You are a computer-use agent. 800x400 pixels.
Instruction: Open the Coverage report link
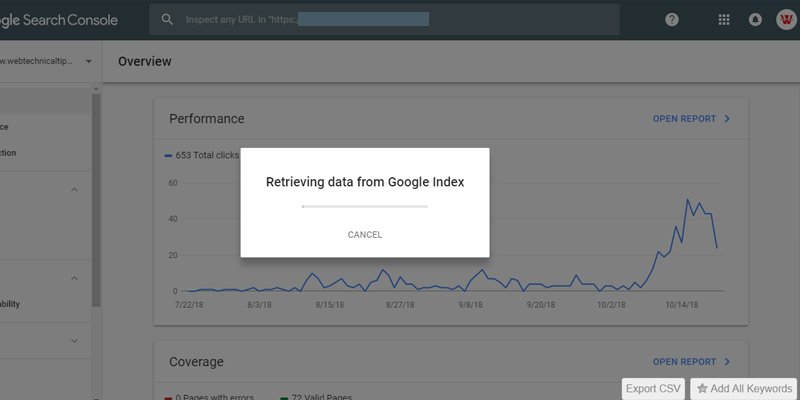(685, 362)
